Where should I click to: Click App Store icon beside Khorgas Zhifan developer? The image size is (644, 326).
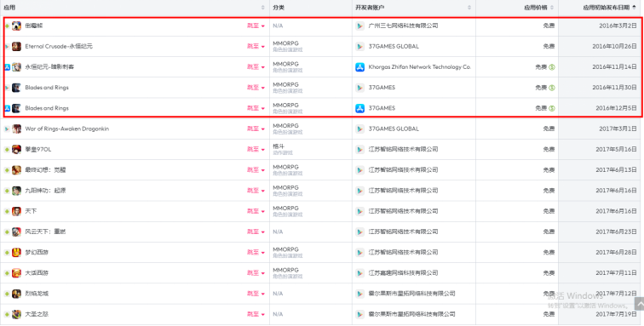click(x=359, y=67)
